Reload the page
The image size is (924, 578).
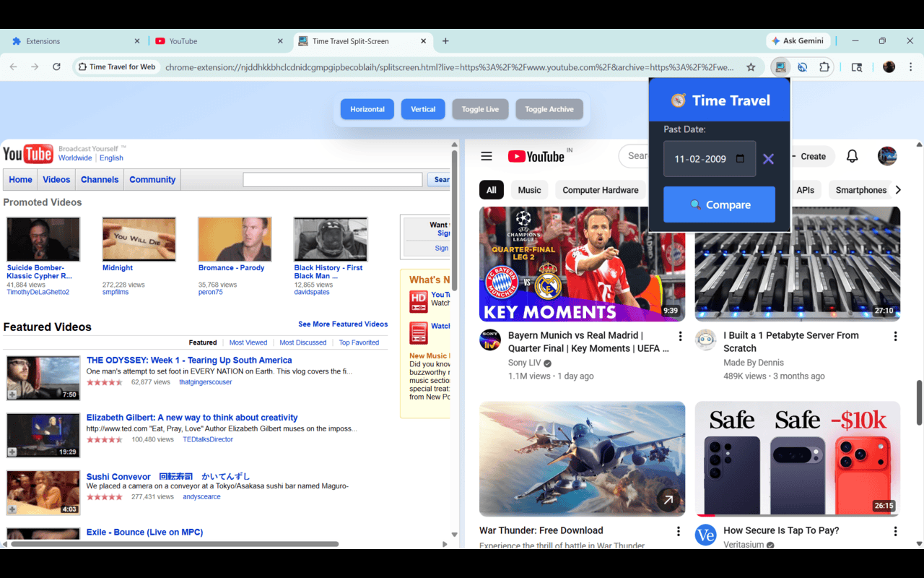coord(56,66)
